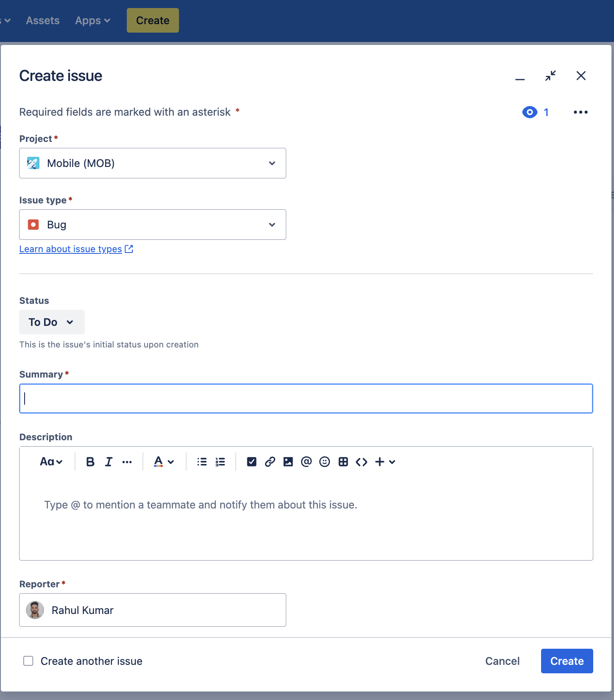Image resolution: width=614 pixels, height=700 pixels.
Task: Open more formatting options ellipsis
Action: tap(127, 462)
